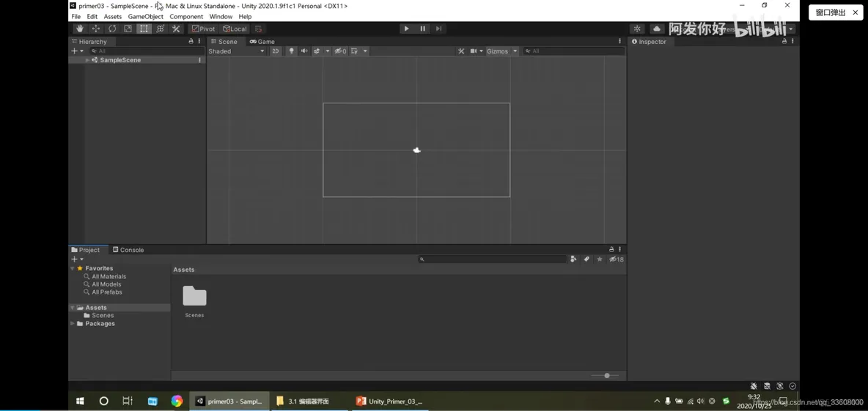Open the Help menu
Image resolution: width=868 pixels, height=411 pixels.
[x=246, y=17]
